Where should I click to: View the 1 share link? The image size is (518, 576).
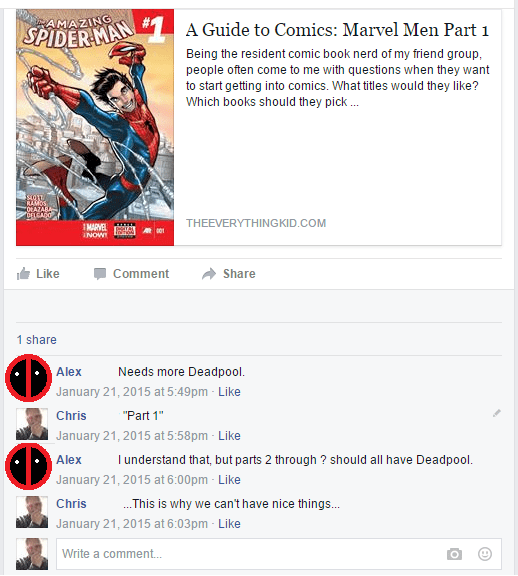point(36,340)
